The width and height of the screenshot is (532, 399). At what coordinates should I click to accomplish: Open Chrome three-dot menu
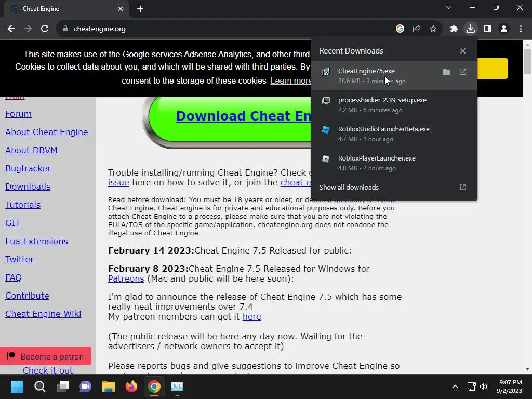(521, 29)
